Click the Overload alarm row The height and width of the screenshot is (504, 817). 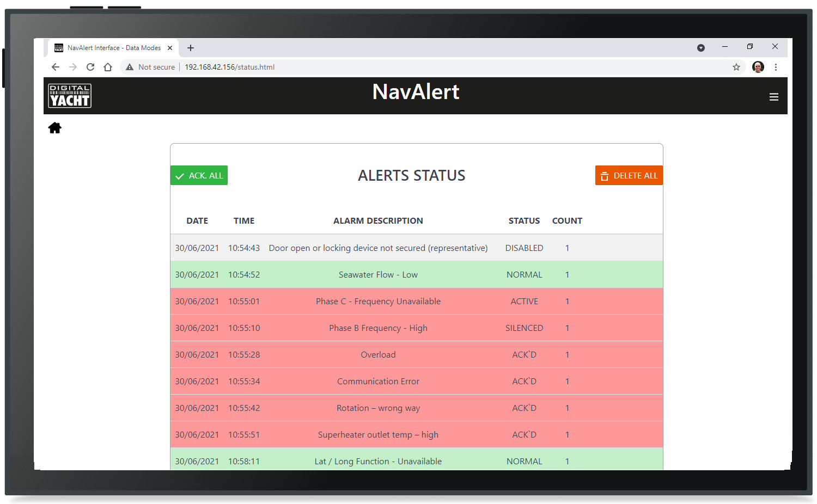point(378,354)
